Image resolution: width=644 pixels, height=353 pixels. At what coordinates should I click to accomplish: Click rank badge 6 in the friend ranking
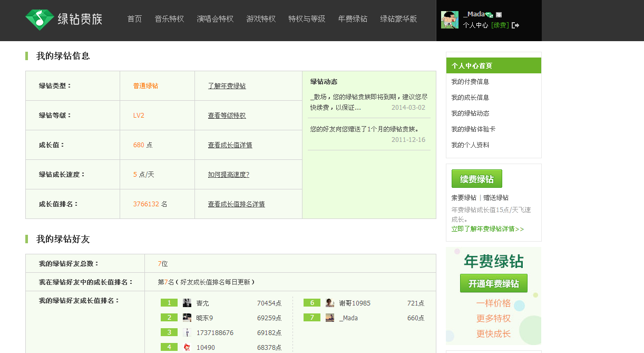(x=312, y=303)
